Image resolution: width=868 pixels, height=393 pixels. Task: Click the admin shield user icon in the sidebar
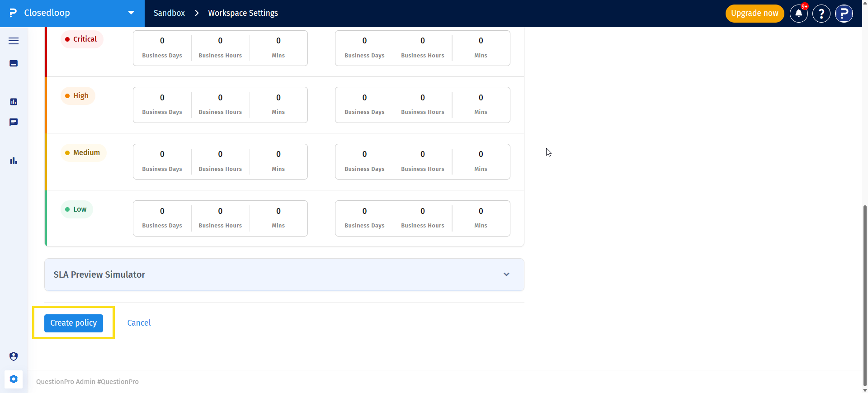click(14, 356)
